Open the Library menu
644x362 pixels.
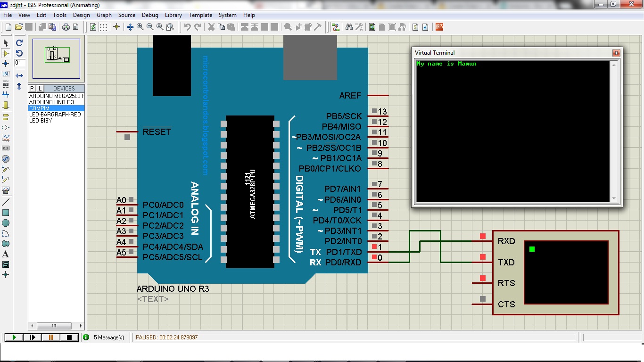(173, 15)
